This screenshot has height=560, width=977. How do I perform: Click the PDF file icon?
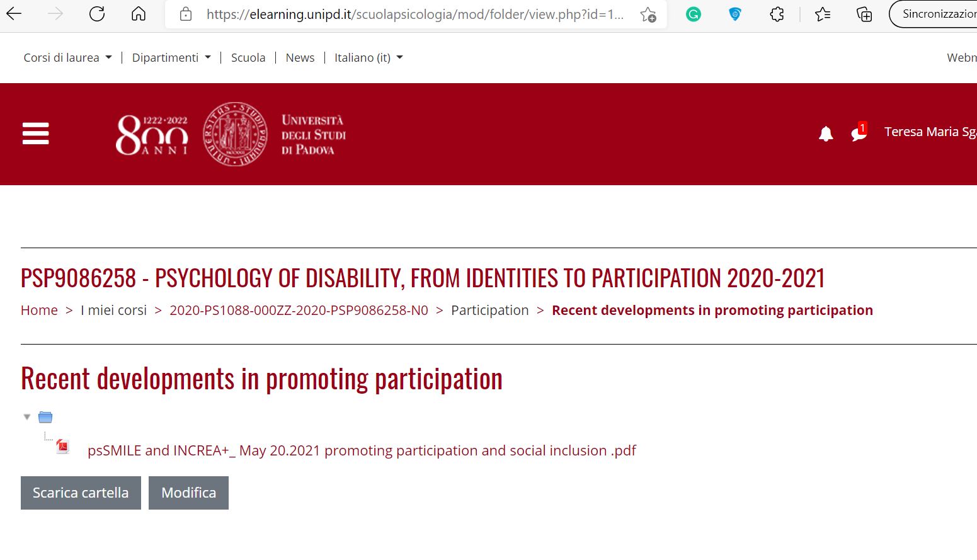pyautogui.click(x=63, y=447)
